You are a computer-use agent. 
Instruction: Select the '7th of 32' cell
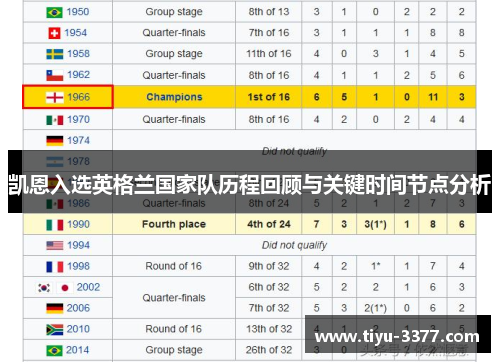pos(269,308)
